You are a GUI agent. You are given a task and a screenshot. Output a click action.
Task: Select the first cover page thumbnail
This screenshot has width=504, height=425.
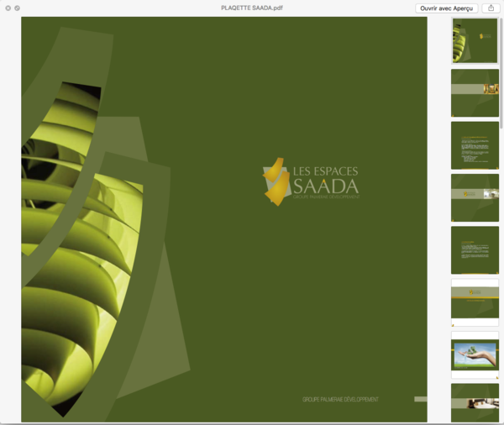tap(475, 40)
